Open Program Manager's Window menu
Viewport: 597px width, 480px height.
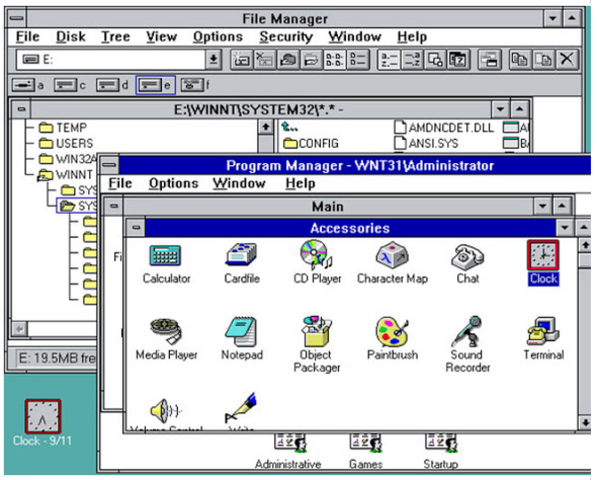coord(239,183)
